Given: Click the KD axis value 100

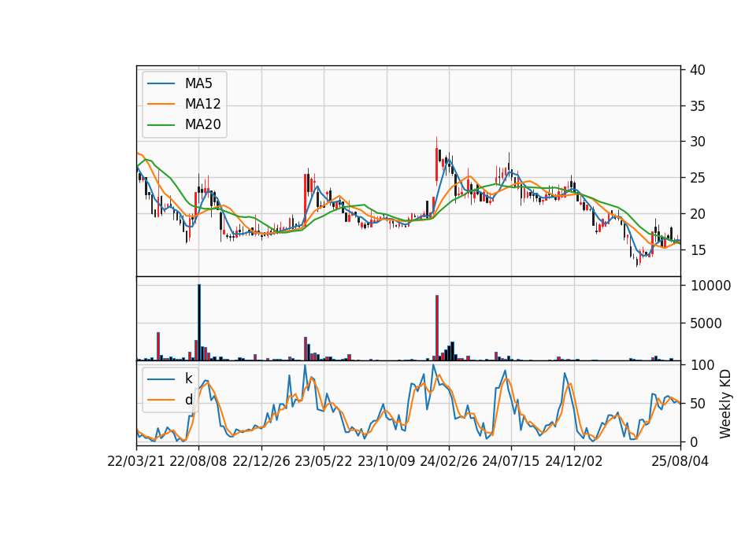Looking at the screenshot, I should [702, 365].
